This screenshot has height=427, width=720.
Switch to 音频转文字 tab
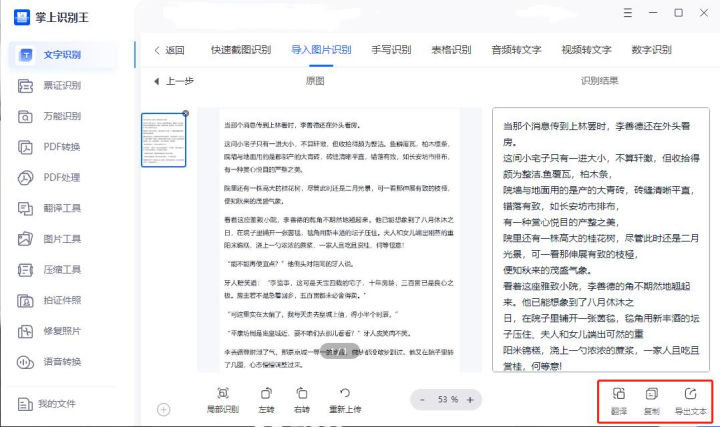517,50
